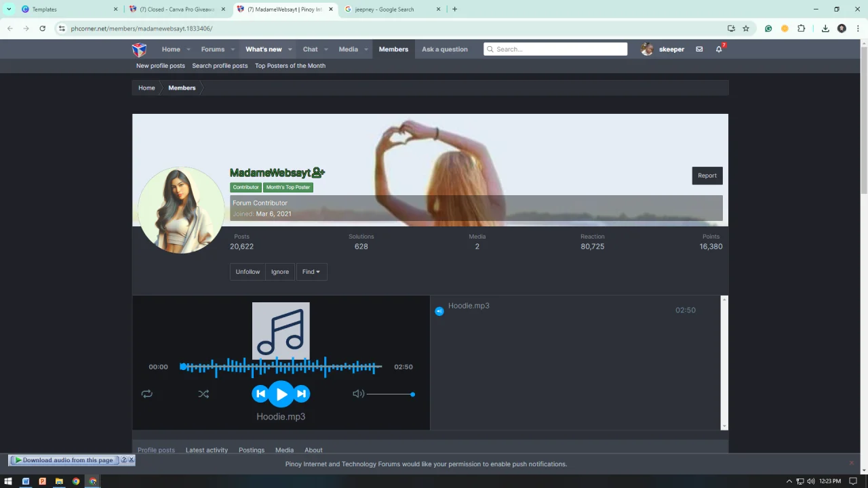
Task: Open skeeper account menu
Action: tap(663, 49)
